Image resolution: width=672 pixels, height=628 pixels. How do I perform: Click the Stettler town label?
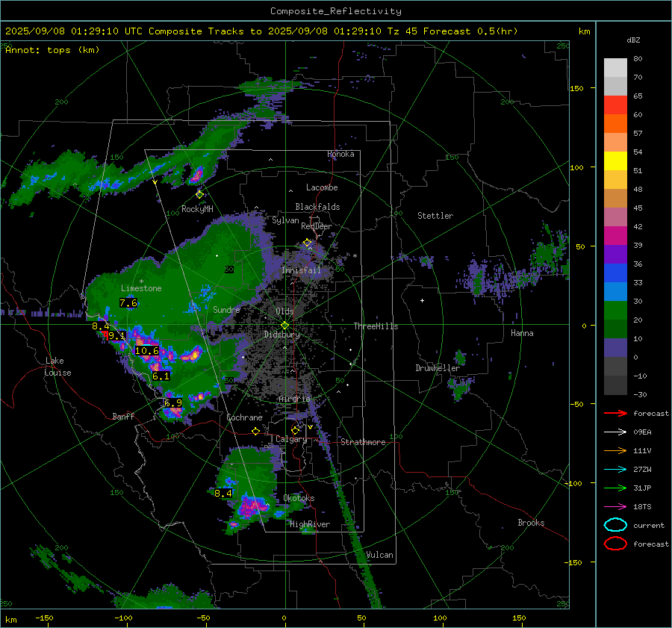coord(435,216)
